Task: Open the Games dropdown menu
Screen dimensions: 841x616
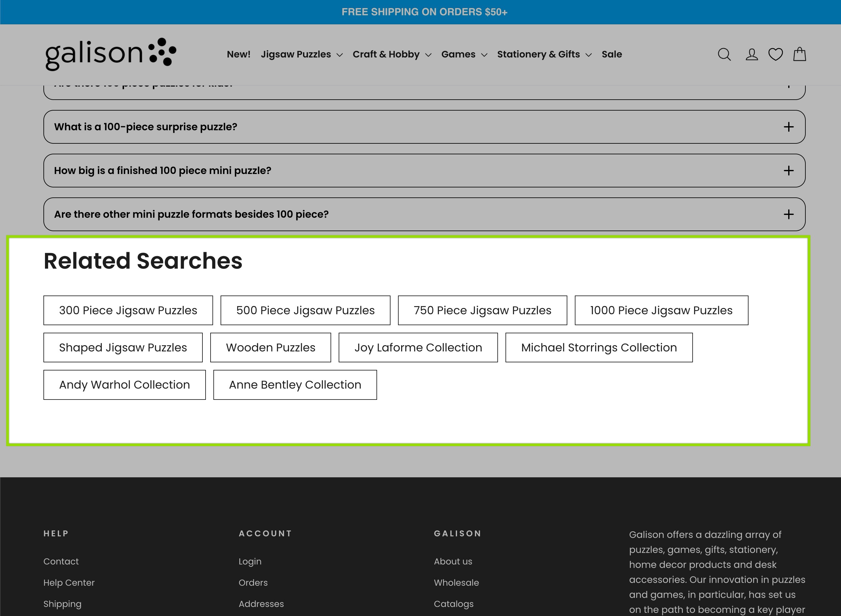Action: pyautogui.click(x=464, y=54)
